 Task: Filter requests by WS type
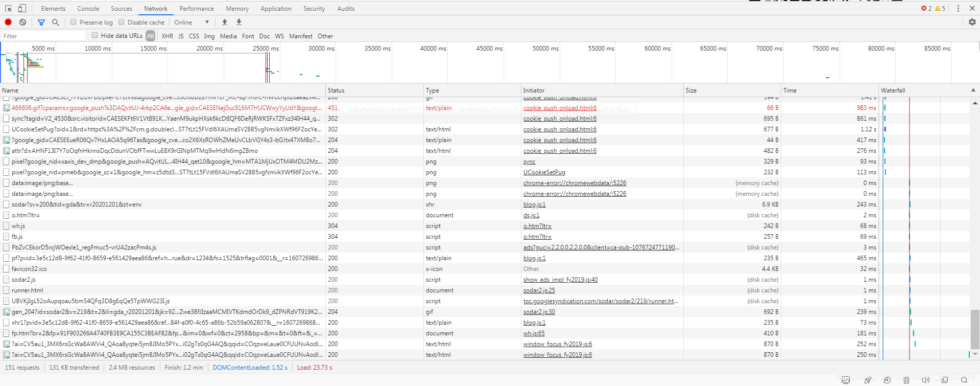coord(279,36)
